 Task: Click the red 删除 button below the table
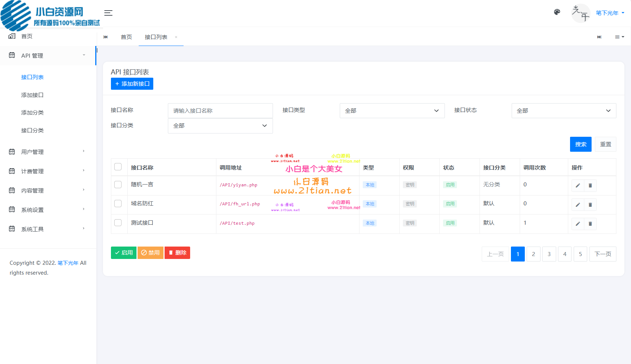(177, 252)
